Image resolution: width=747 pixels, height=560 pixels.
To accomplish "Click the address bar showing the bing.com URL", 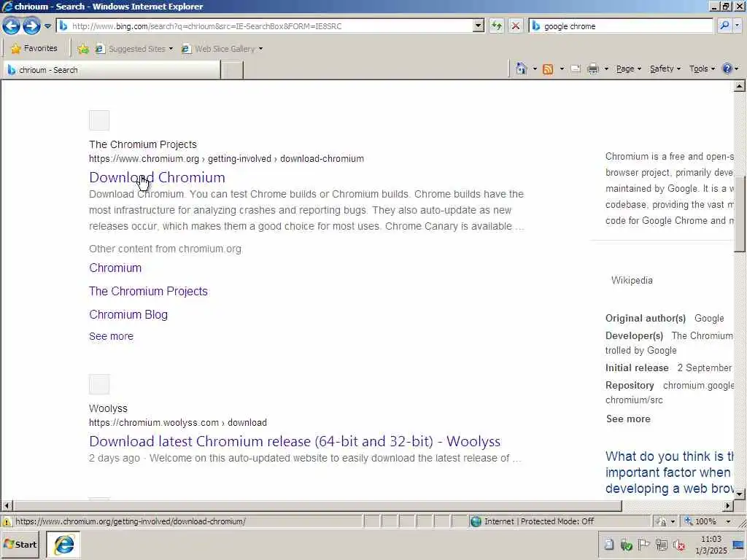I will 265,26.
